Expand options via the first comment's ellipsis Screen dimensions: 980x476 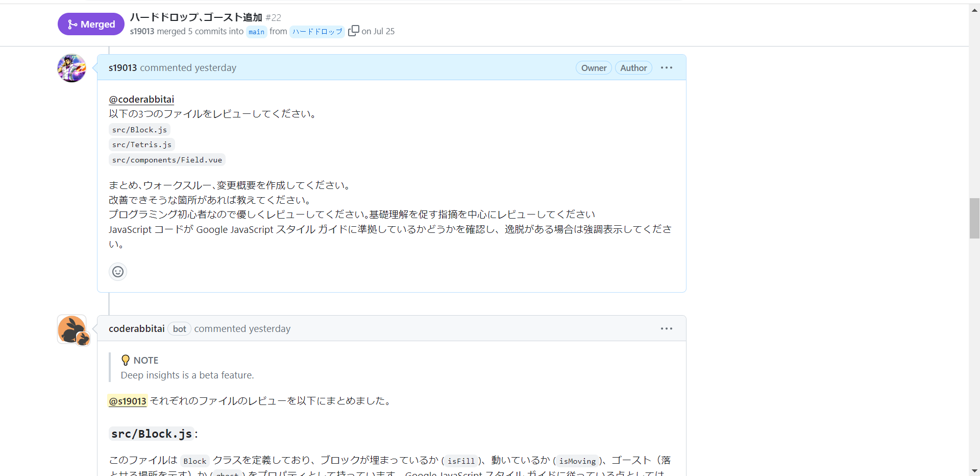click(x=667, y=67)
